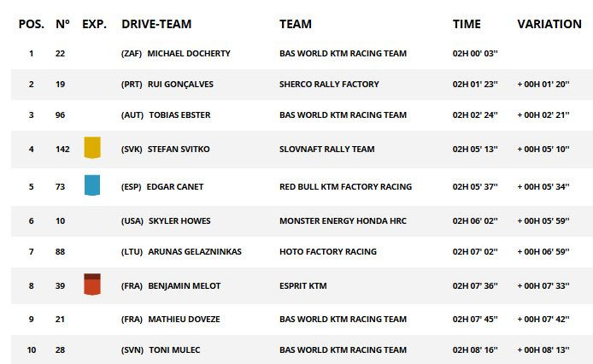Click Skyler Howes rider name
The height and width of the screenshot is (364, 593).
pyautogui.click(x=179, y=220)
